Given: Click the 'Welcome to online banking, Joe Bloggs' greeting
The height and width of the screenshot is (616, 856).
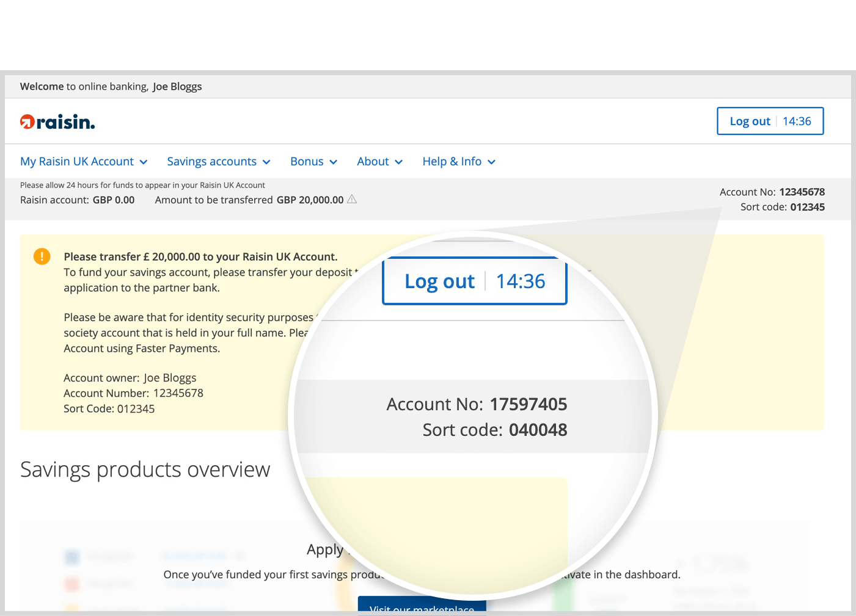Looking at the screenshot, I should 111,87.
